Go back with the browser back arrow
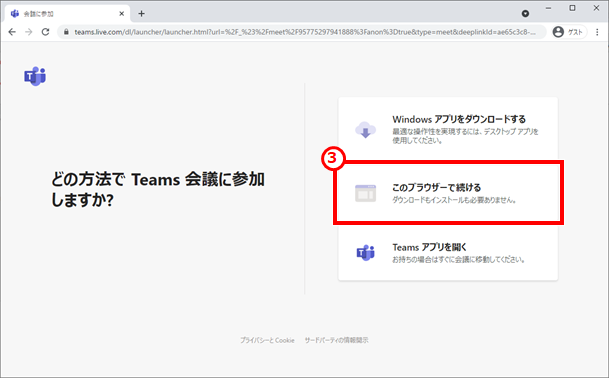The height and width of the screenshot is (378, 609). pyautogui.click(x=12, y=32)
